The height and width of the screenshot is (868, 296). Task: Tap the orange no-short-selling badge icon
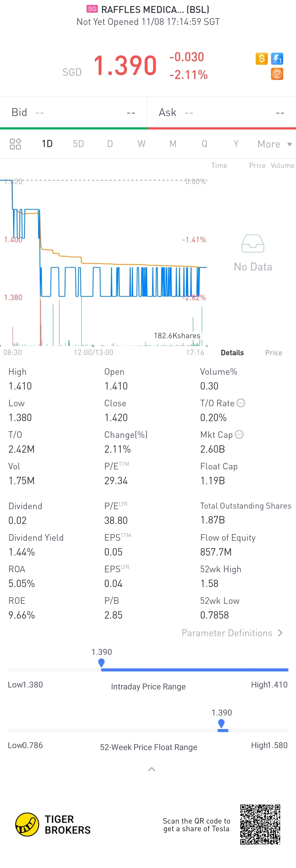pos(277,74)
